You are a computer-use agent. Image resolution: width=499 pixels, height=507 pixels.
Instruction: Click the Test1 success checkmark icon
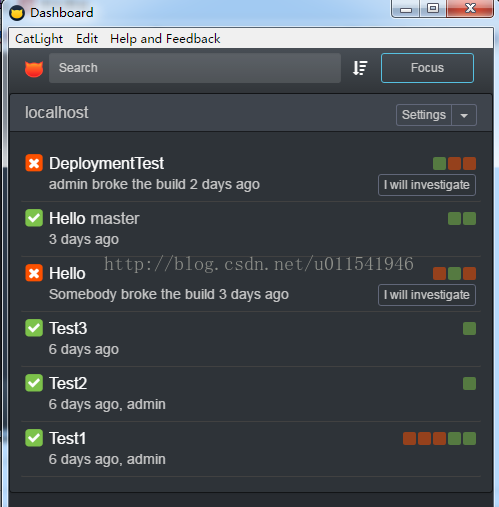click(34, 438)
